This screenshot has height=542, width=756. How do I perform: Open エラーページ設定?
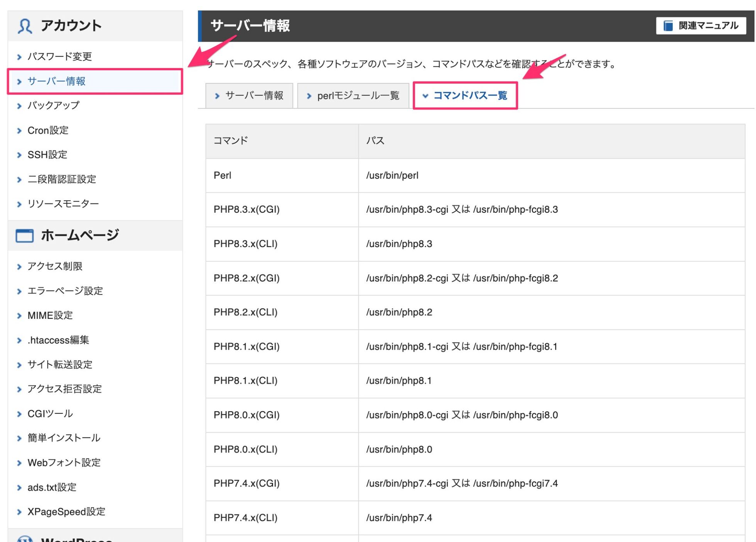65,291
